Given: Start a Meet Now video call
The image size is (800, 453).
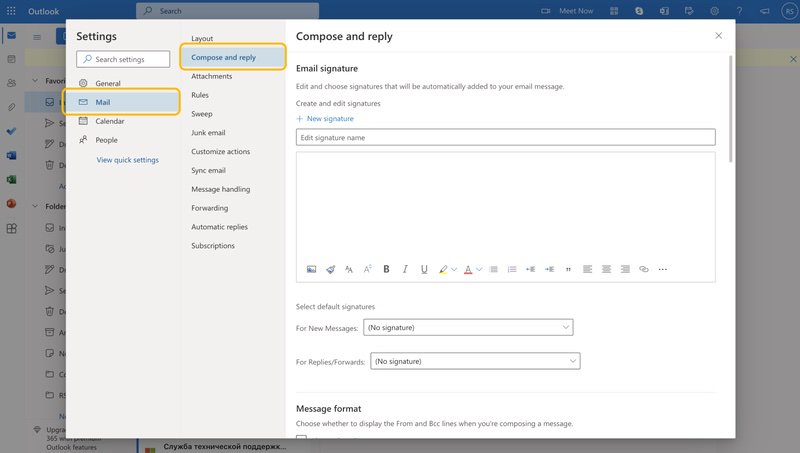Looking at the screenshot, I should (567, 11).
